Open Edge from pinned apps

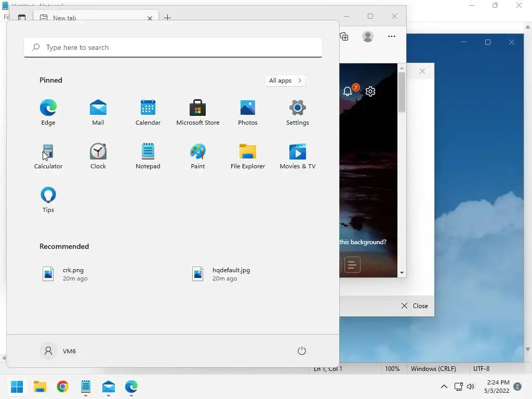(x=48, y=112)
